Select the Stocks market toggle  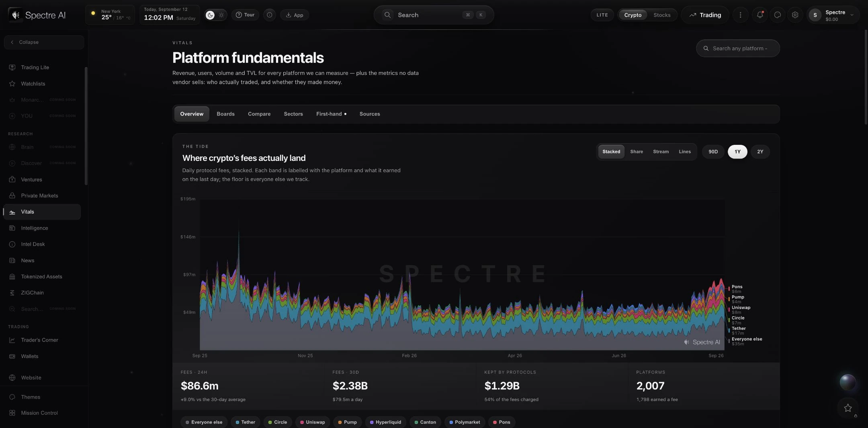(x=662, y=15)
